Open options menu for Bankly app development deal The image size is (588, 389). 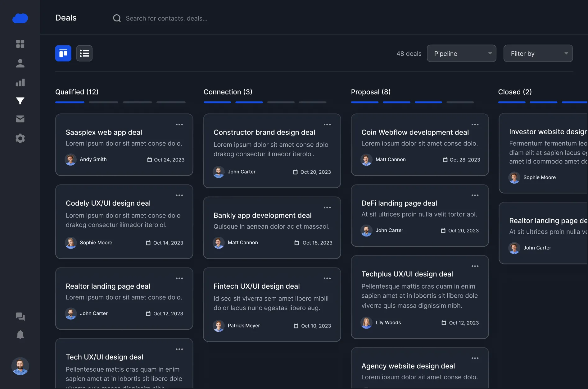tap(327, 208)
